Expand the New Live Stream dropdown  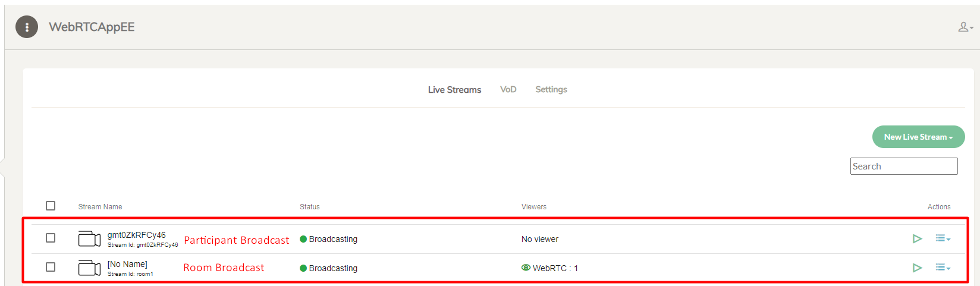(918, 137)
